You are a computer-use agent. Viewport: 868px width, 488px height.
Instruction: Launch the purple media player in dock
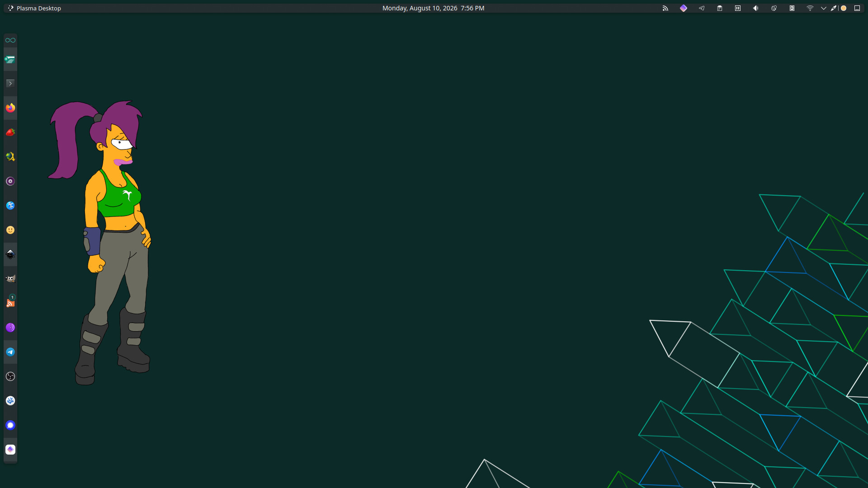point(10,181)
